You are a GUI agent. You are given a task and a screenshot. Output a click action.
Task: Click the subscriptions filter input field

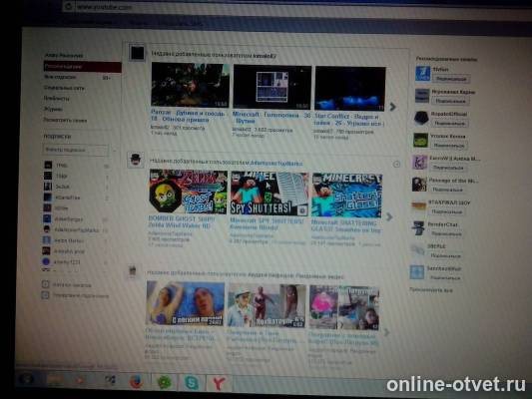coord(76,150)
